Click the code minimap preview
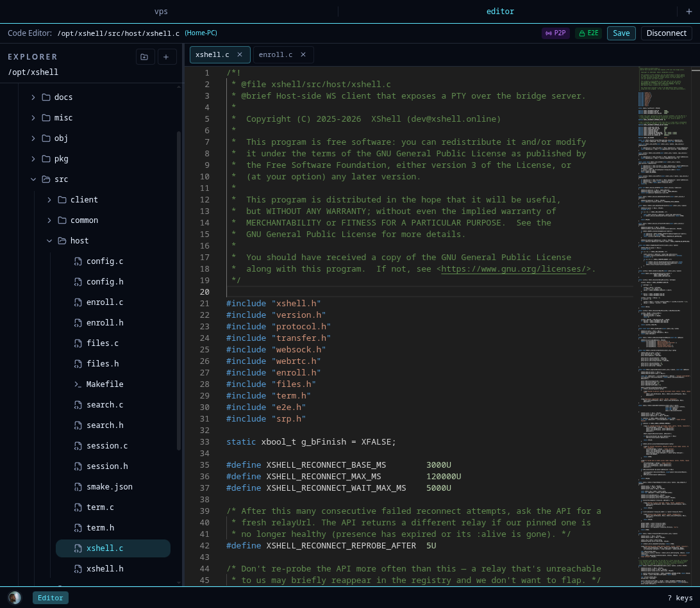The height and width of the screenshot is (608, 700). click(664, 325)
